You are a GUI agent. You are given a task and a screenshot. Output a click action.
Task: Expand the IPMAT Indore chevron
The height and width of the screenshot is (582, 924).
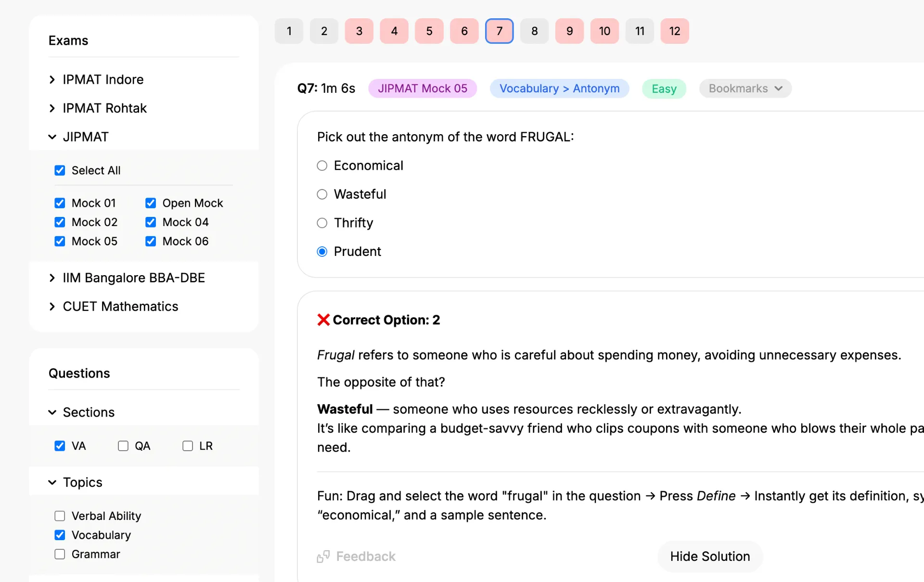[x=52, y=79]
